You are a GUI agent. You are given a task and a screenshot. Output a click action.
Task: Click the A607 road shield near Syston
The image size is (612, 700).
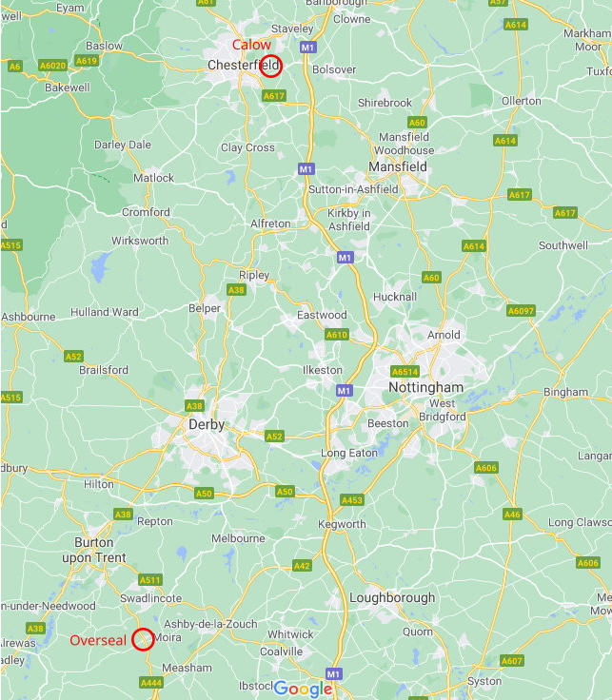coord(511,661)
